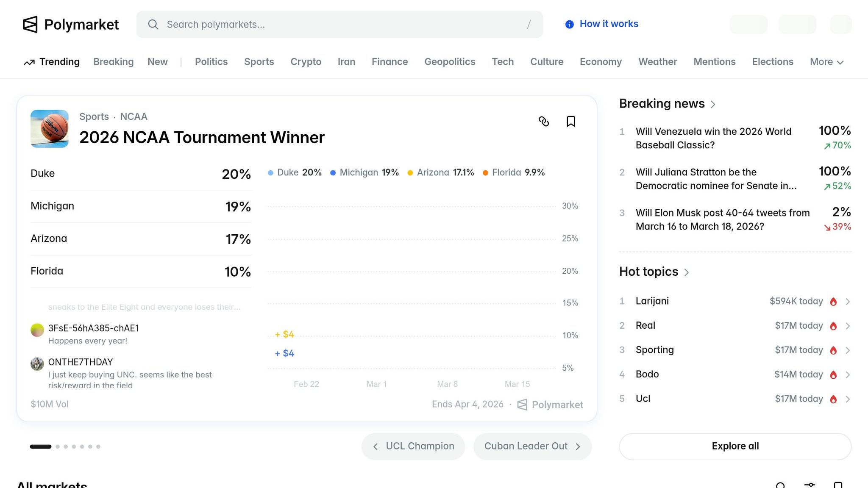Bookmark the NCAA Tournament Winner market
Image resolution: width=868 pixels, height=488 pixels.
click(571, 122)
